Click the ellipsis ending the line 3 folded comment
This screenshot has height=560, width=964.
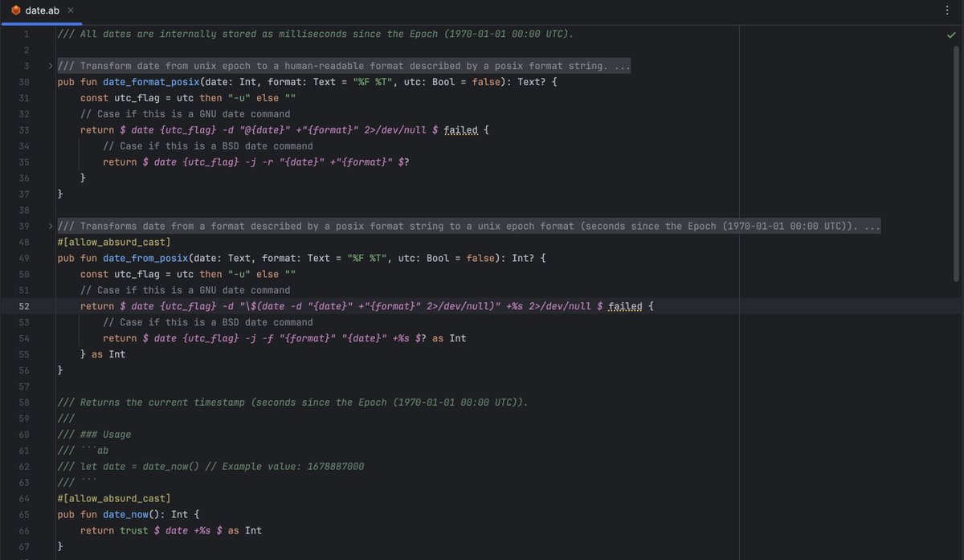tap(622, 66)
